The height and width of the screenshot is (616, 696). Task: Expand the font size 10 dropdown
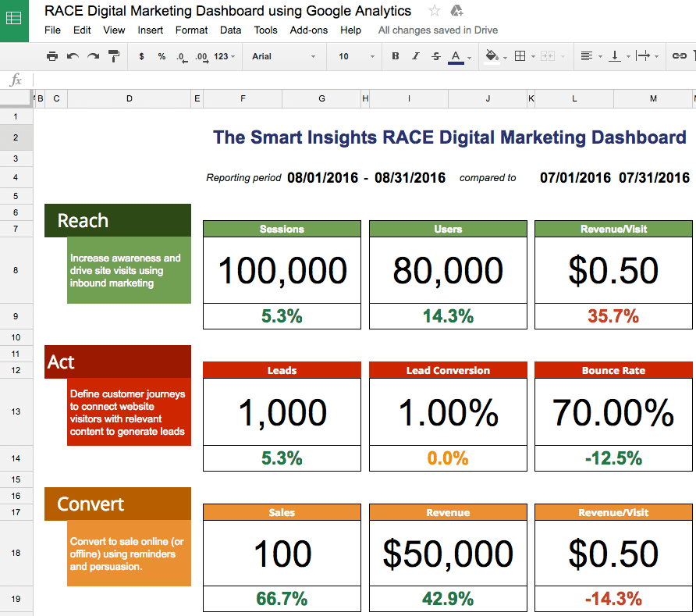point(356,56)
